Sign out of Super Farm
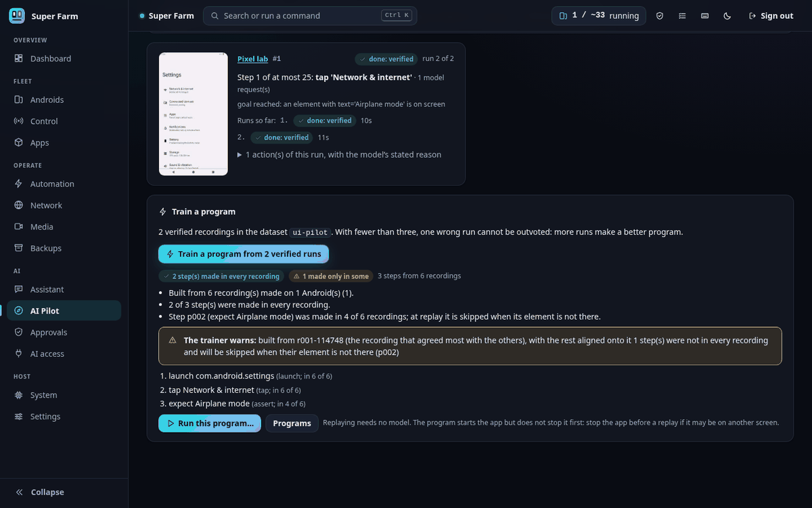Viewport: 812px width, 508px height. (x=771, y=16)
